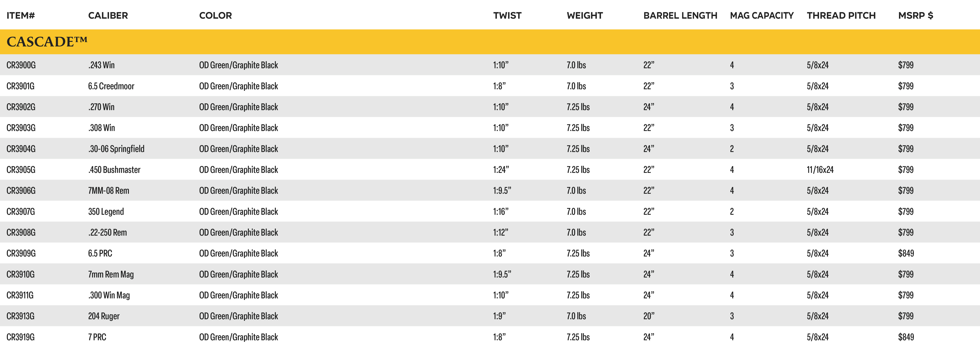Click the 20" barrel length value
The image size is (980, 347).
649,316
